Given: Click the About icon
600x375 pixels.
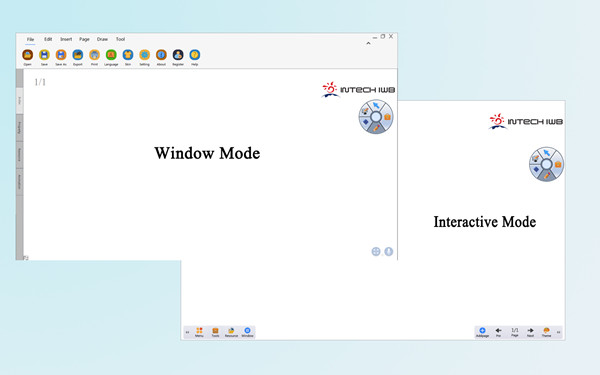Looking at the screenshot, I should [161, 55].
